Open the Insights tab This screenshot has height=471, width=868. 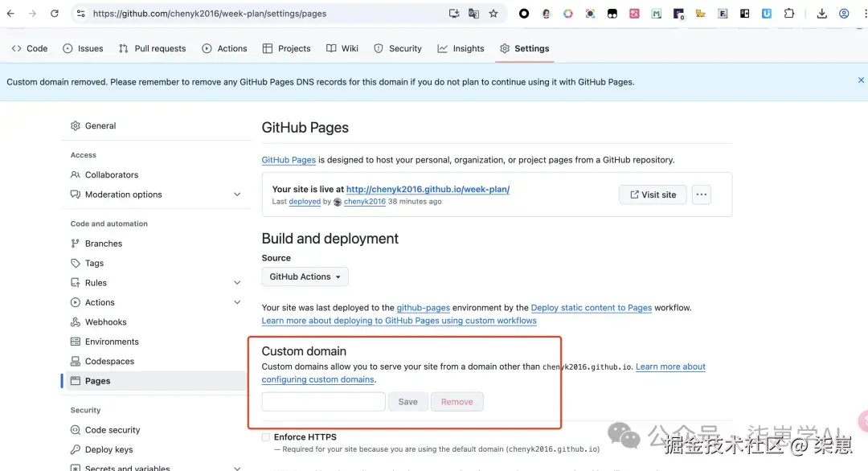click(461, 48)
